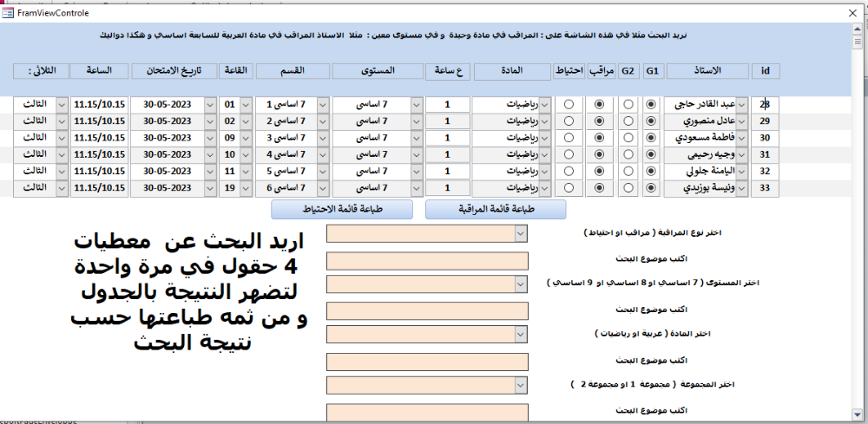Click the search text field under 'اختر المادة'
The image size is (868, 424).
(x=427, y=362)
